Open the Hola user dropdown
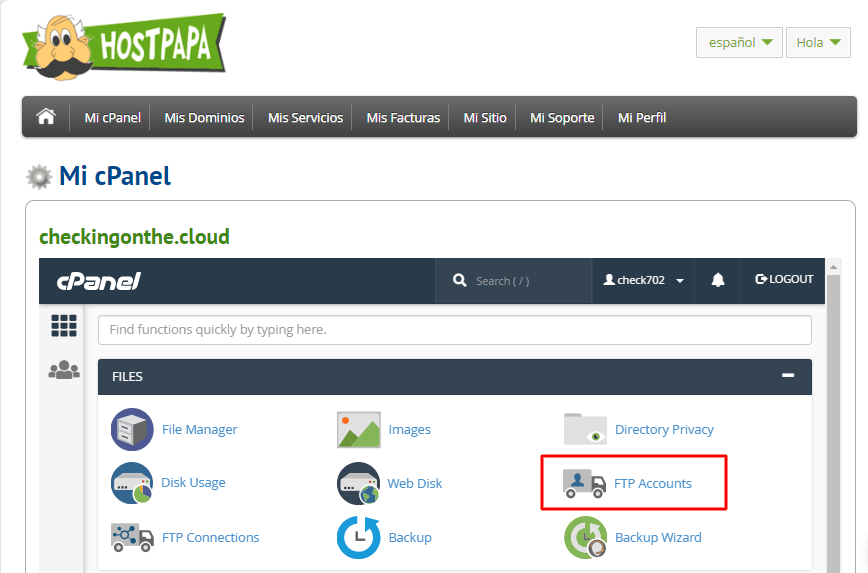The image size is (868, 573). pos(818,43)
